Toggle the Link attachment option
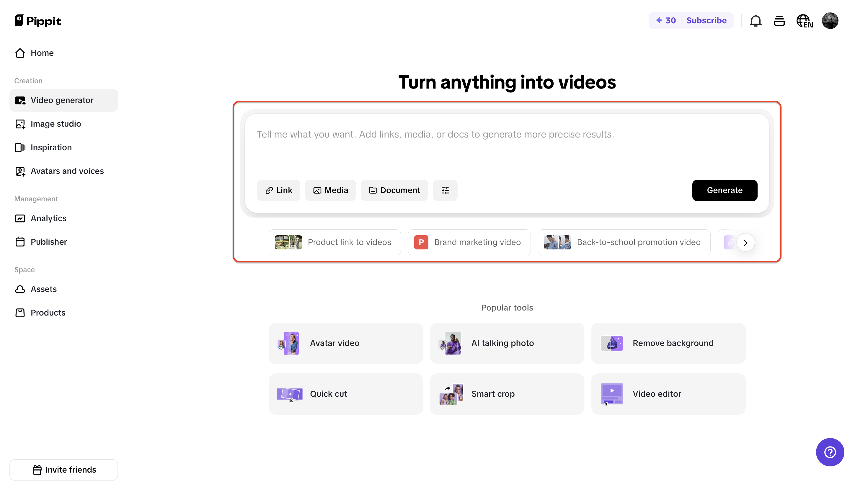Screen dimensions: 868x490 point(278,190)
